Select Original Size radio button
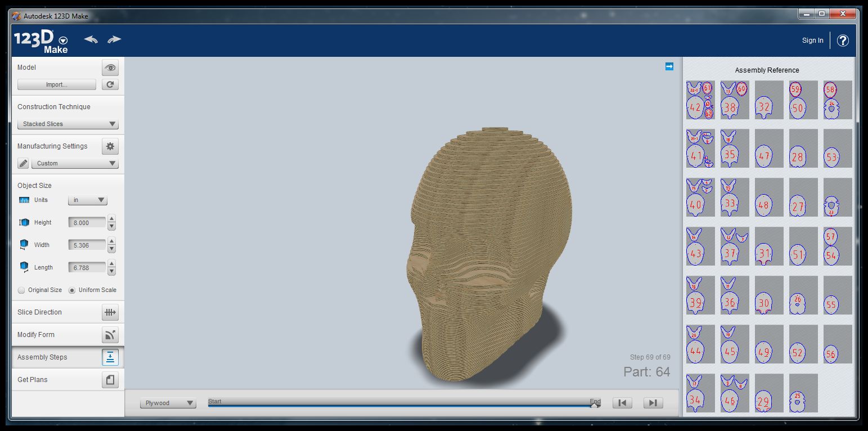This screenshot has width=868, height=431. click(21, 290)
